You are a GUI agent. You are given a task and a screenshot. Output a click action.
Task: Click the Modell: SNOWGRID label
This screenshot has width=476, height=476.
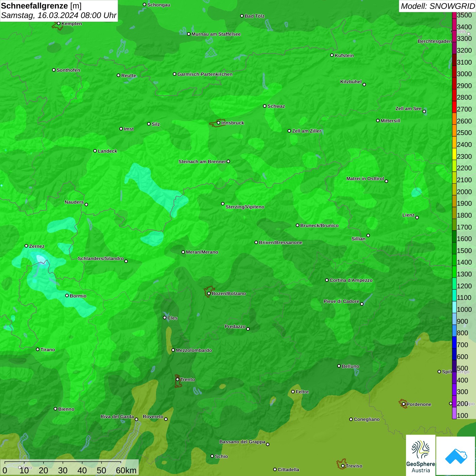point(438,6)
